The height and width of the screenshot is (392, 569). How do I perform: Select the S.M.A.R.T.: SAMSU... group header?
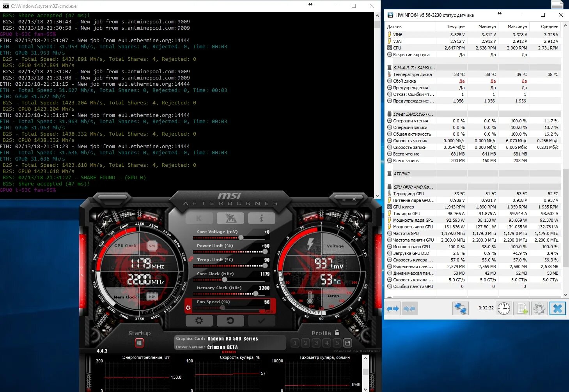(x=473, y=68)
